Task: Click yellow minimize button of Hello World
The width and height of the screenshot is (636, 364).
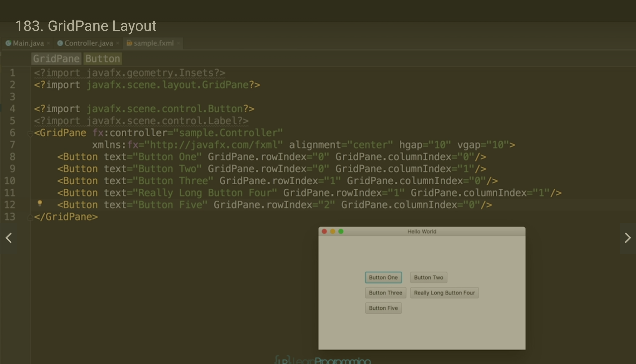Action: click(x=333, y=231)
